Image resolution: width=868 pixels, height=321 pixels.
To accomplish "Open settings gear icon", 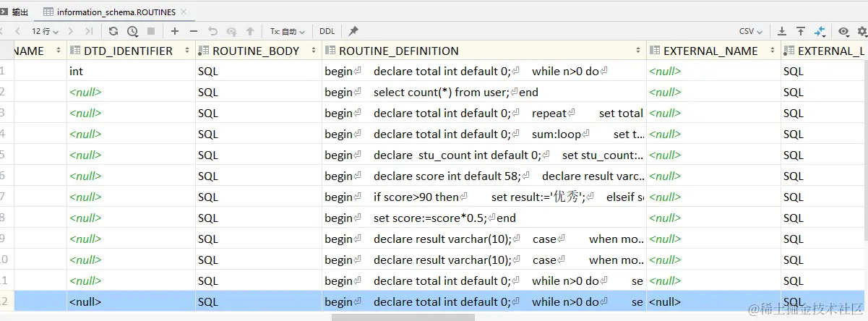I will tap(861, 31).
